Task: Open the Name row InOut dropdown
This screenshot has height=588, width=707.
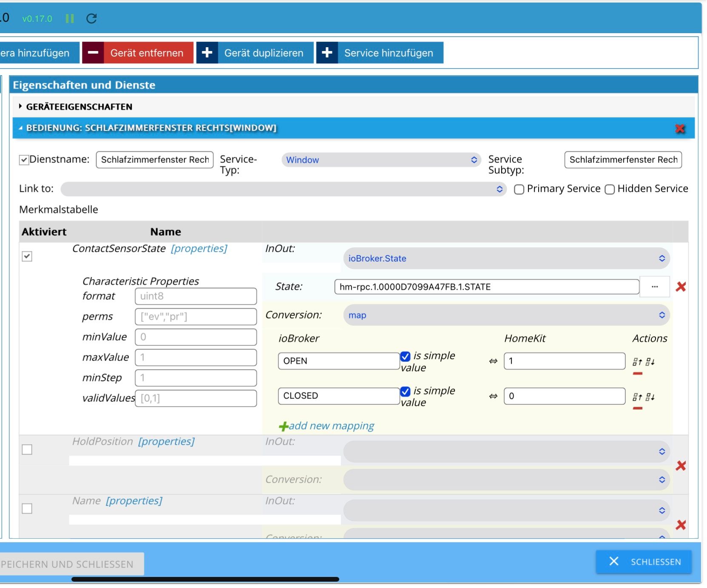Action: (x=506, y=510)
